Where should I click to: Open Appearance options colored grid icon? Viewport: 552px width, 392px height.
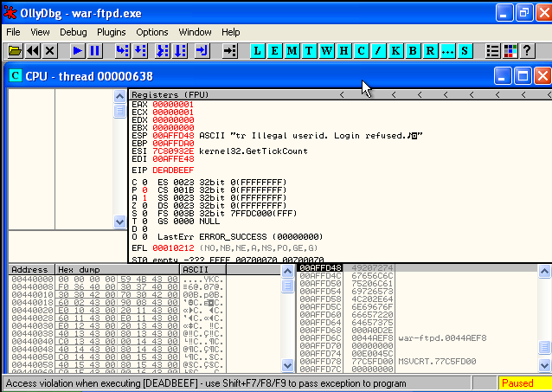pyautogui.click(x=510, y=51)
